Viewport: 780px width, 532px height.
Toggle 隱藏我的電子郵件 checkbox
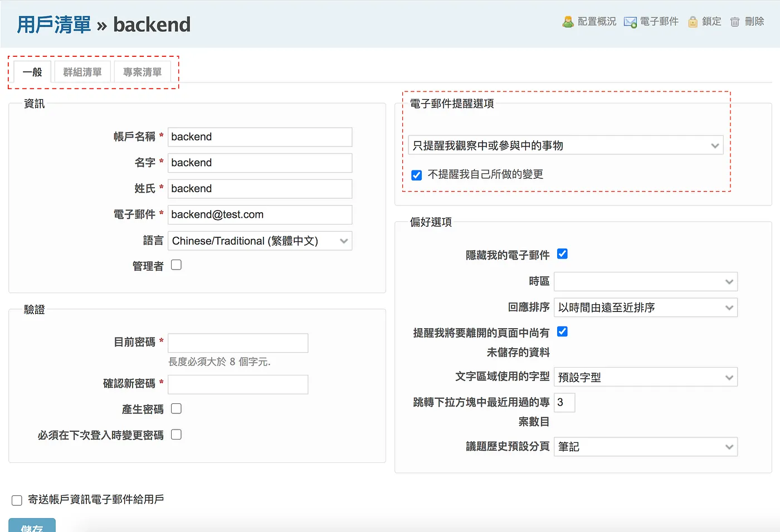562,254
